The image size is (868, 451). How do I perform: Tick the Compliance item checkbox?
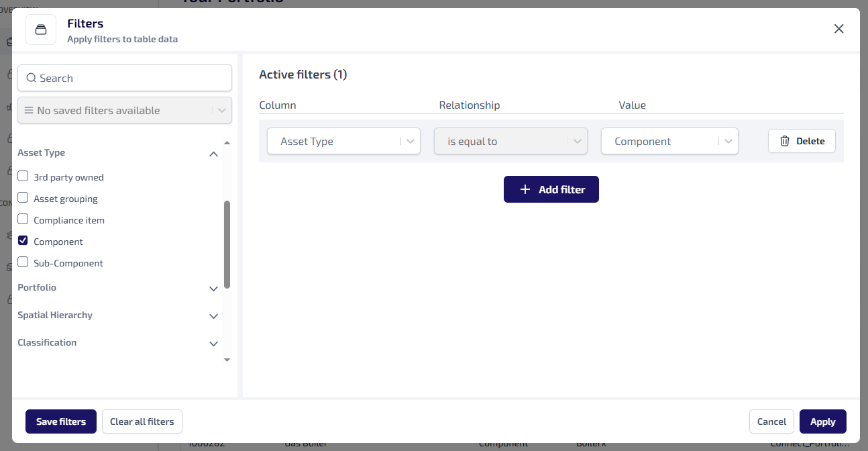tap(23, 219)
